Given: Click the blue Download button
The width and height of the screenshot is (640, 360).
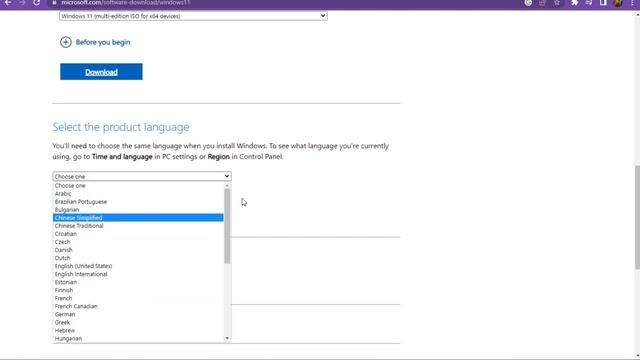Looking at the screenshot, I should pos(101,72).
